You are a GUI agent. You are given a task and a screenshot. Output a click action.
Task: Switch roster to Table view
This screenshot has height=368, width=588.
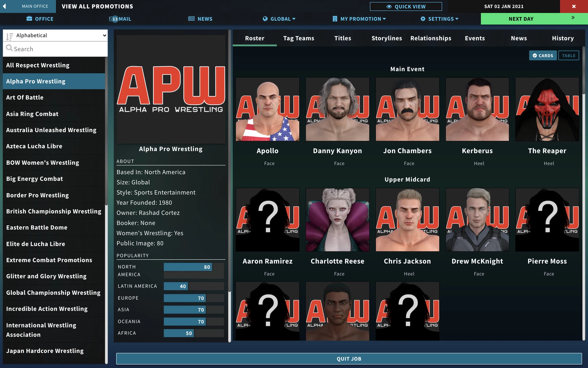[x=569, y=56]
